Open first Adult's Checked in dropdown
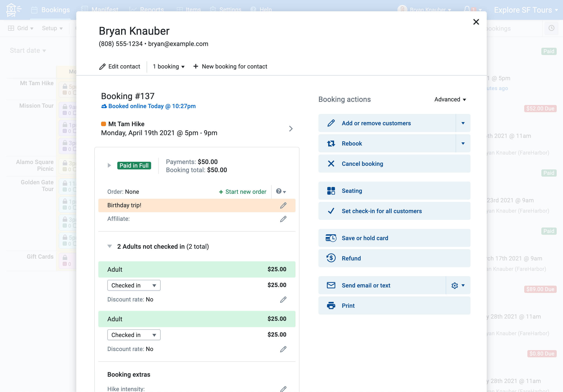 (134, 285)
